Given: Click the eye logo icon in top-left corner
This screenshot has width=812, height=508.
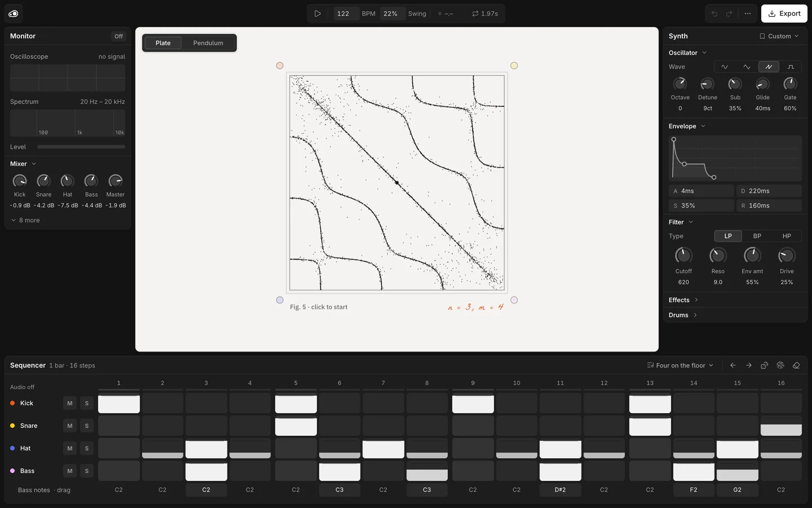Looking at the screenshot, I should tap(14, 14).
